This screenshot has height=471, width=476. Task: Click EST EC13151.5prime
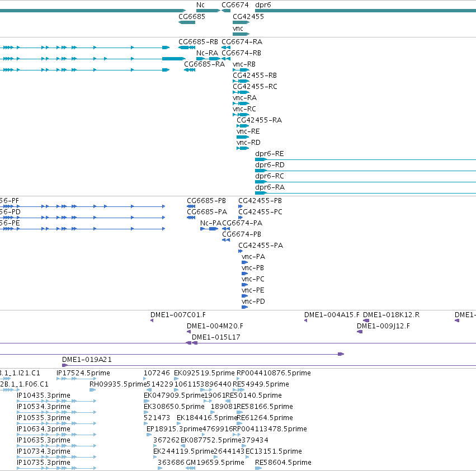pos(274,451)
